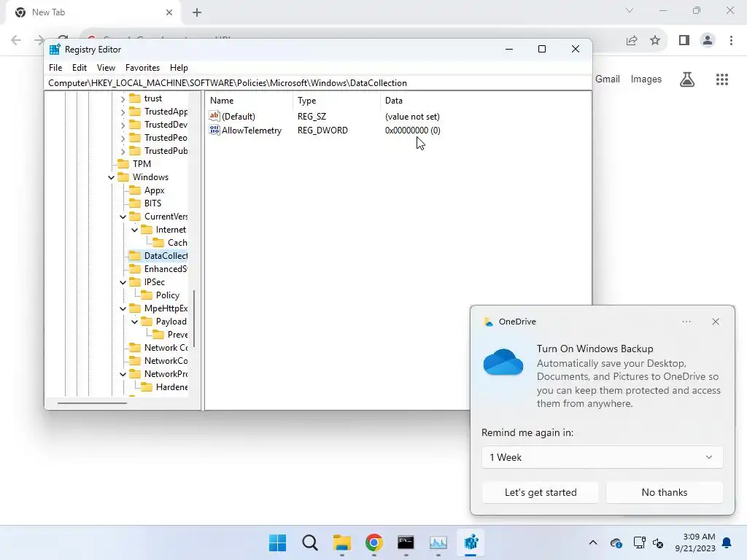Click the muted volume tray icon
Image resolution: width=747 pixels, height=560 pixels.
coord(658,542)
